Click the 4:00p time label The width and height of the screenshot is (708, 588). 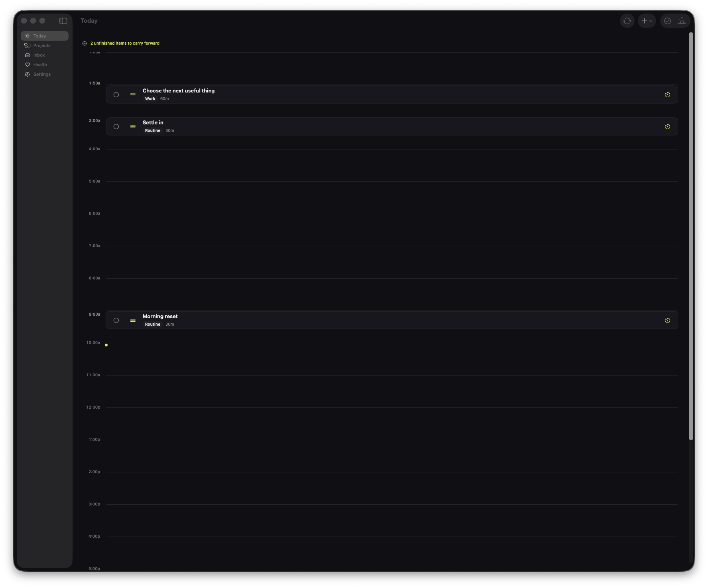coord(94,537)
